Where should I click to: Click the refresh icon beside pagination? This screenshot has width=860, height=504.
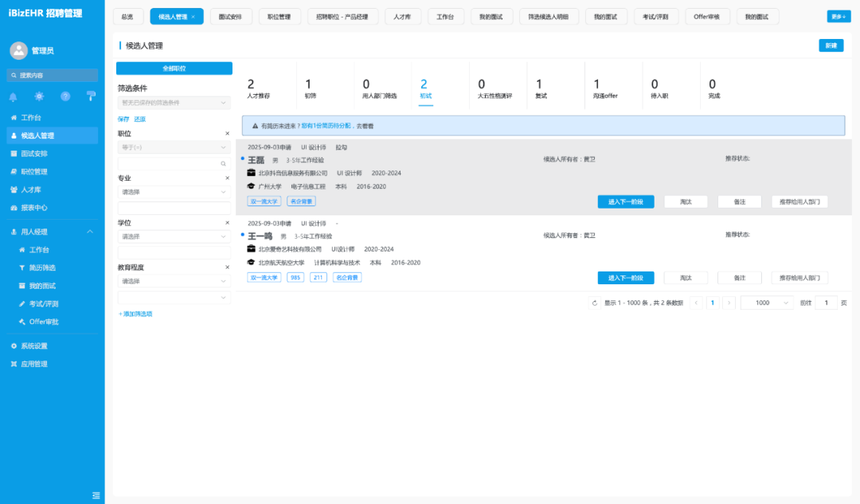point(595,303)
